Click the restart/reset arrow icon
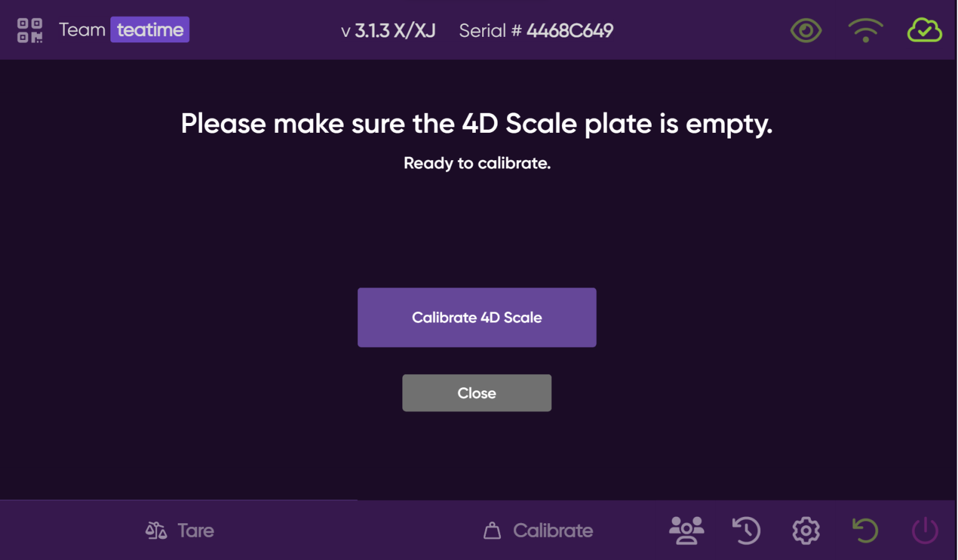Viewport: 958px width, 560px height. pyautogui.click(x=865, y=530)
